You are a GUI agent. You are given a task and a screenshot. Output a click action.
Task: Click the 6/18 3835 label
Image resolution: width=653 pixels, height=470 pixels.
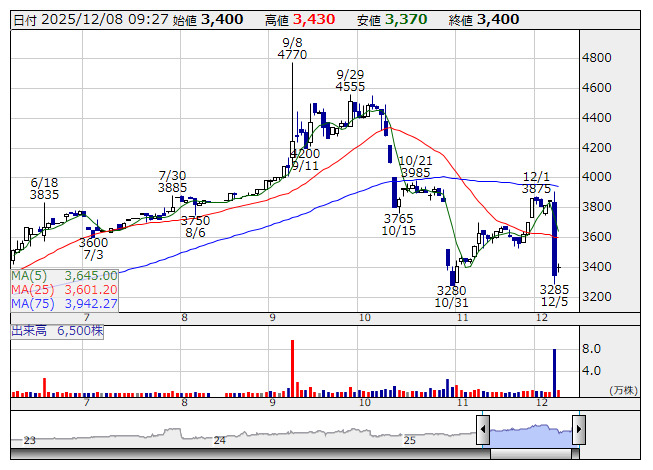(44, 189)
